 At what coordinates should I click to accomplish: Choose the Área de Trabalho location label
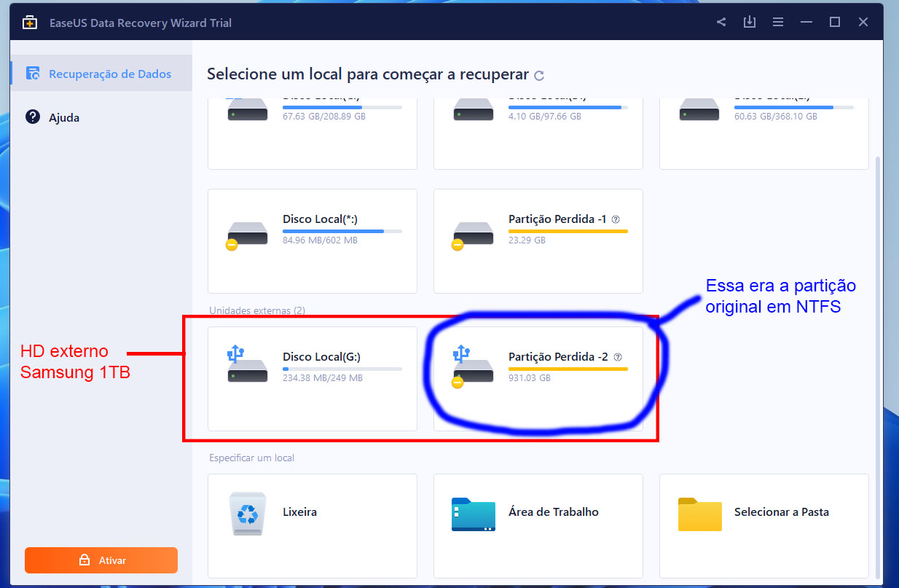(554, 512)
